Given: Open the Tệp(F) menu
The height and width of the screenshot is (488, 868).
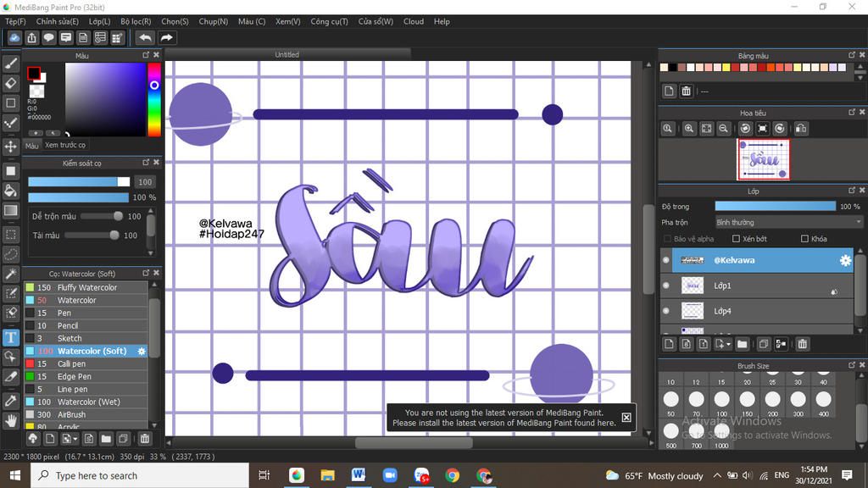Looking at the screenshot, I should (x=15, y=21).
